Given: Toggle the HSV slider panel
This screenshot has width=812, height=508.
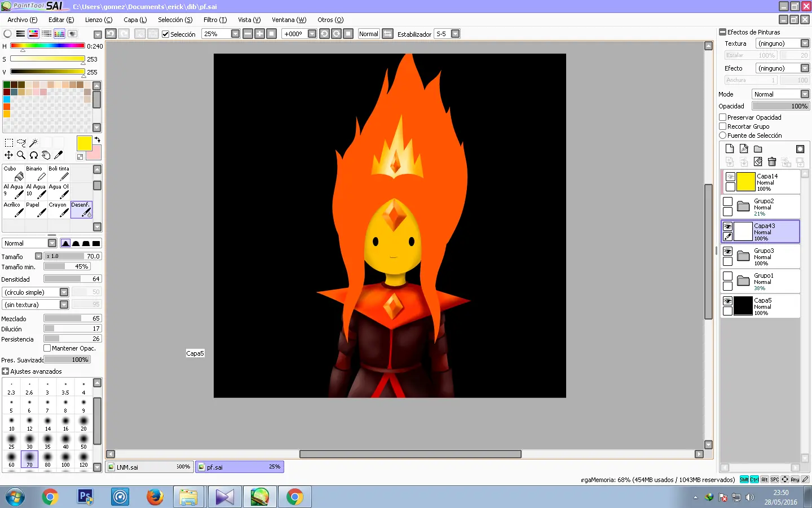Looking at the screenshot, I should pos(33,34).
